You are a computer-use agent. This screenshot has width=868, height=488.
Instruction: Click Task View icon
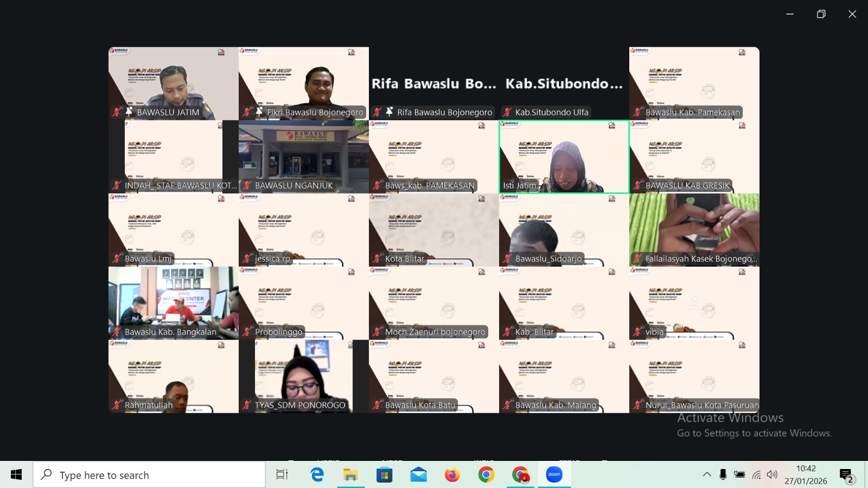point(282,475)
